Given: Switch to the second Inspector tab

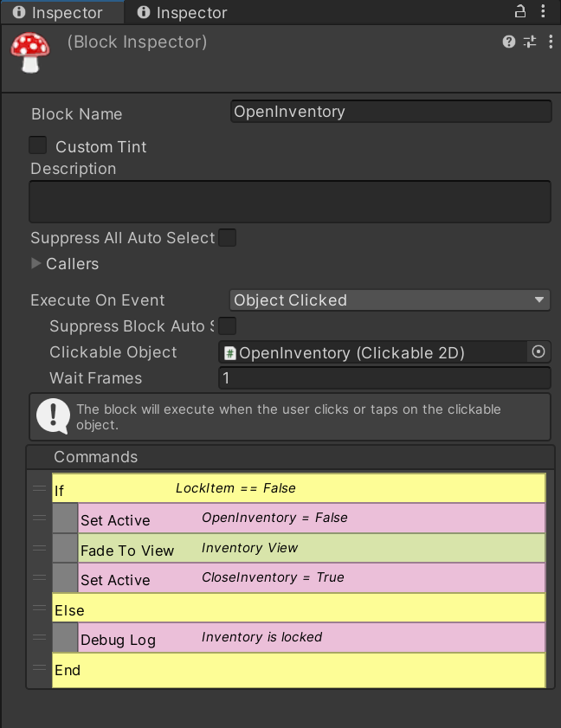Looking at the screenshot, I should 183,12.
